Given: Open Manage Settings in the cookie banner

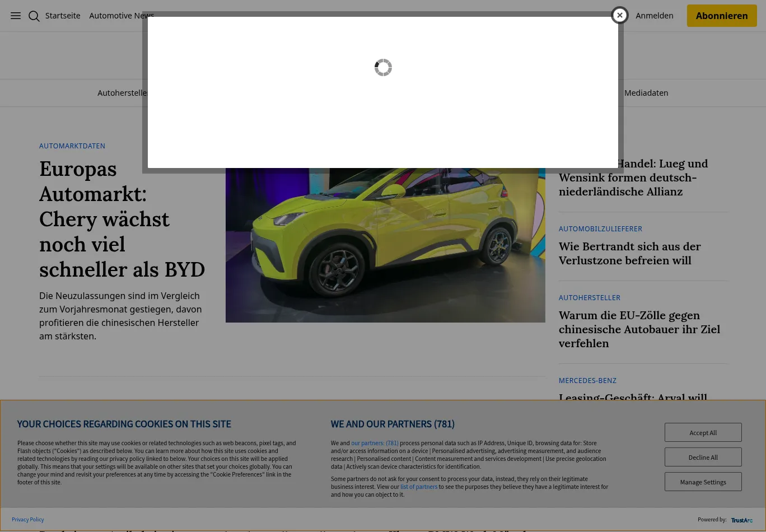Looking at the screenshot, I should [x=703, y=482].
